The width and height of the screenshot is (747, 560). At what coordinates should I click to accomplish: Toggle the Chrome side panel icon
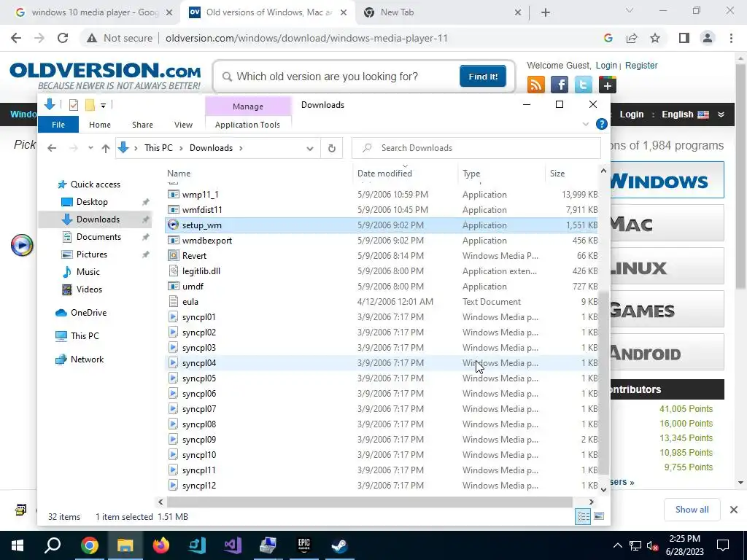684,38
